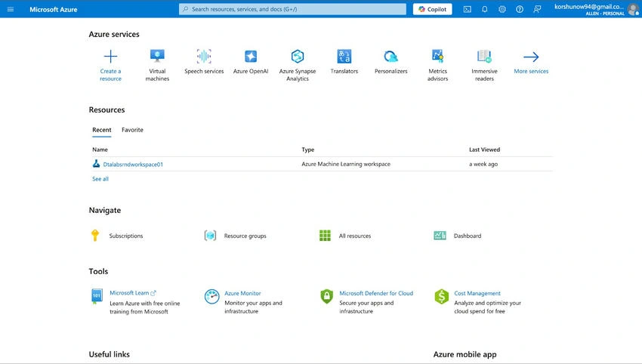642x364 pixels.
Task: Open the portal settings gear
Action: pos(502,9)
